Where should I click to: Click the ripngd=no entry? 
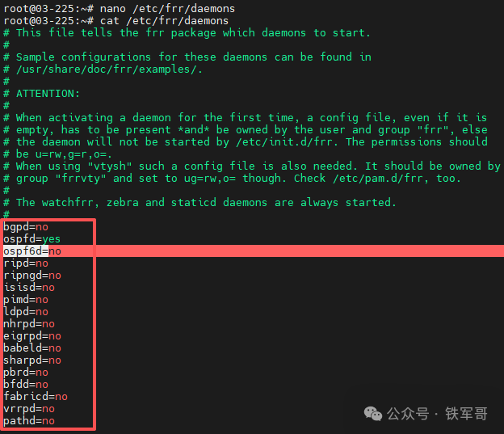pyautogui.click(x=32, y=276)
